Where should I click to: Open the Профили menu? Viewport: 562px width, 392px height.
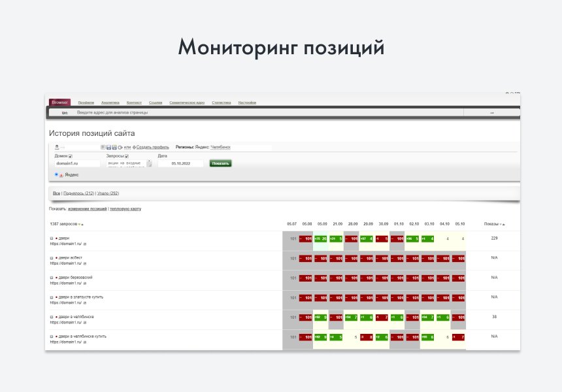(x=86, y=103)
